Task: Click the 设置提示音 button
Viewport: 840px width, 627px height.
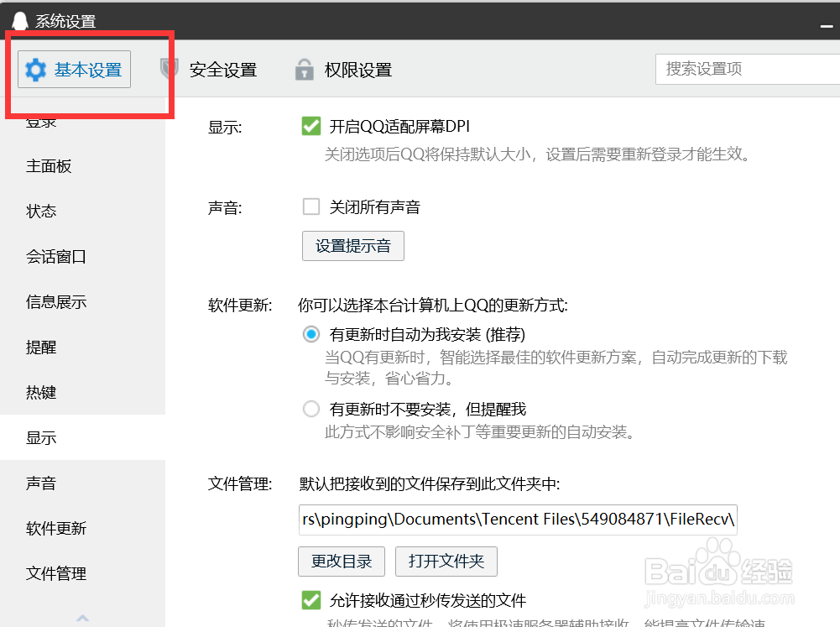Action: (x=353, y=246)
